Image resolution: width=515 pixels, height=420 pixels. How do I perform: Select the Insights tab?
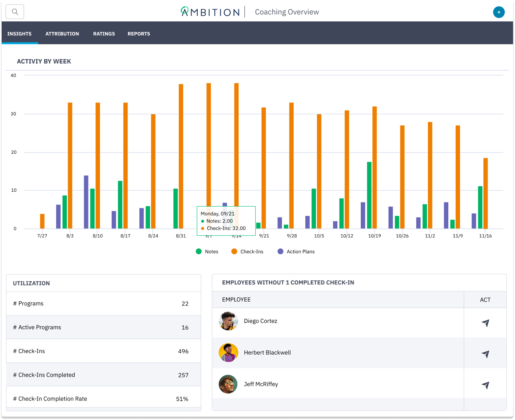click(20, 34)
